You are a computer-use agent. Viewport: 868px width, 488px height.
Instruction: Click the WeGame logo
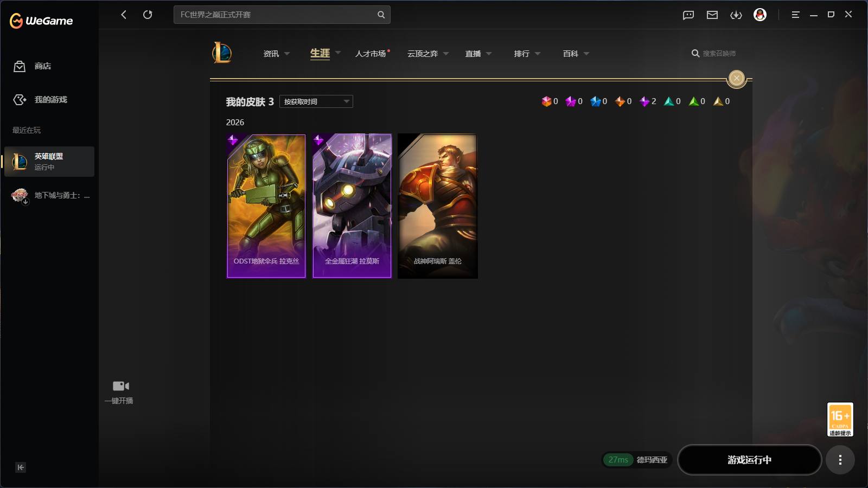pos(41,21)
